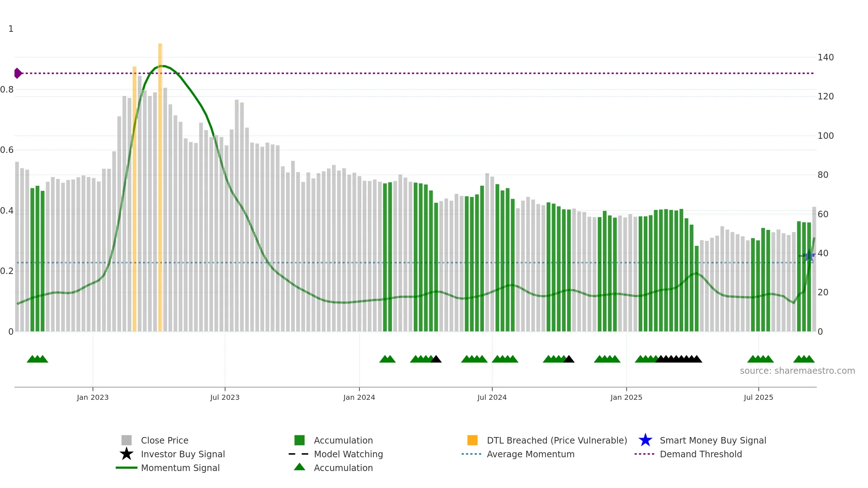Click the Jan 2023 axis label

(93, 398)
